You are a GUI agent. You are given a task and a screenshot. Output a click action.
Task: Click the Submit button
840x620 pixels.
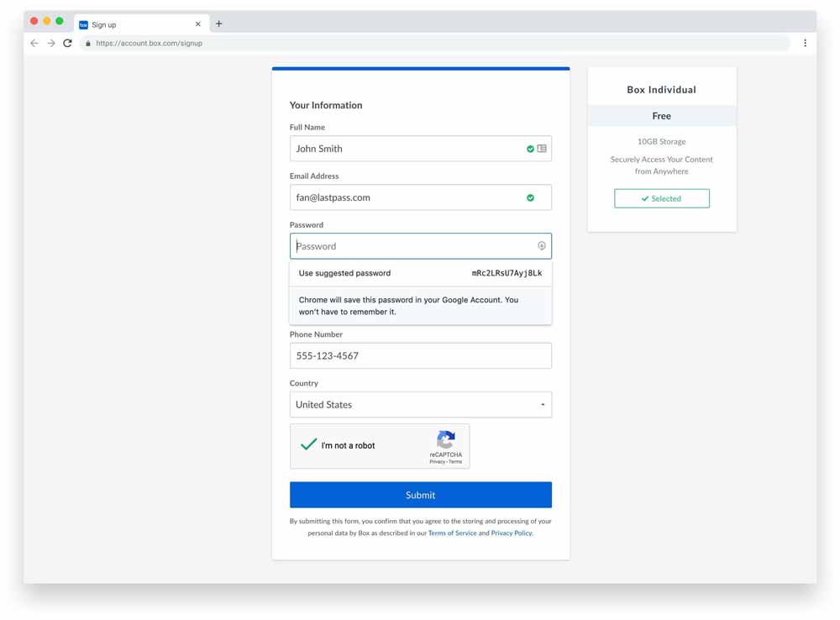coord(420,495)
